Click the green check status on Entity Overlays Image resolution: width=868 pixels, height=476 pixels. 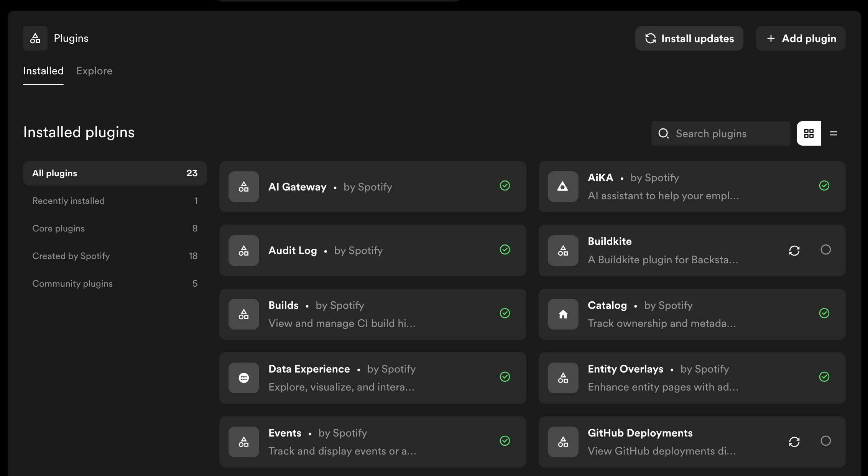[824, 377]
